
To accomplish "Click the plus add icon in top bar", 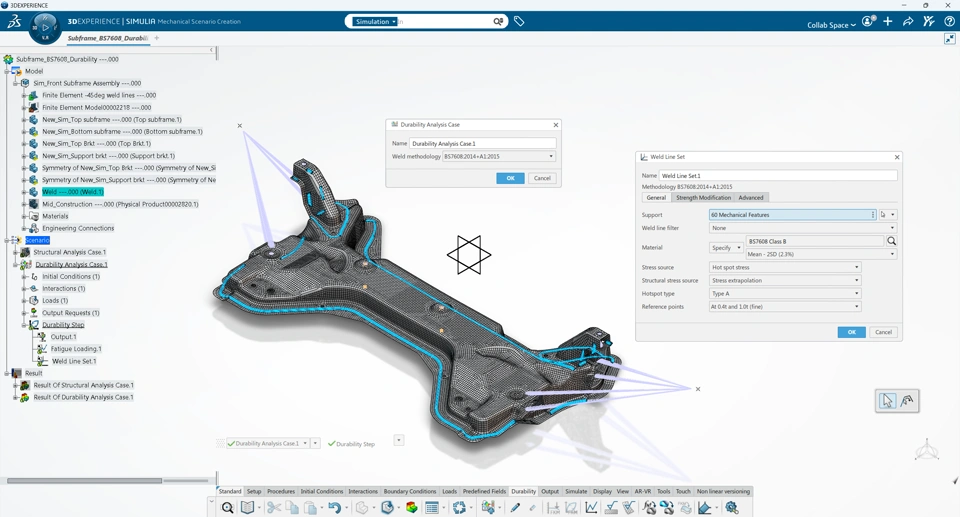I will coord(888,21).
